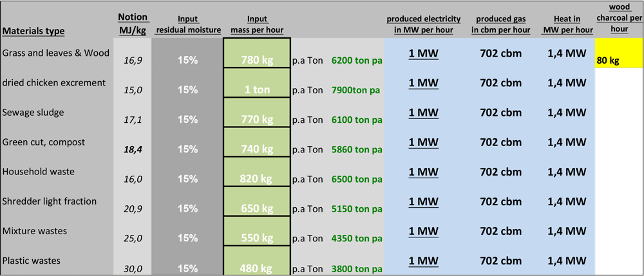Select the Sewage sludge row label
Image resolution: width=644 pixels, height=276 pixels.
[x=32, y=112]
